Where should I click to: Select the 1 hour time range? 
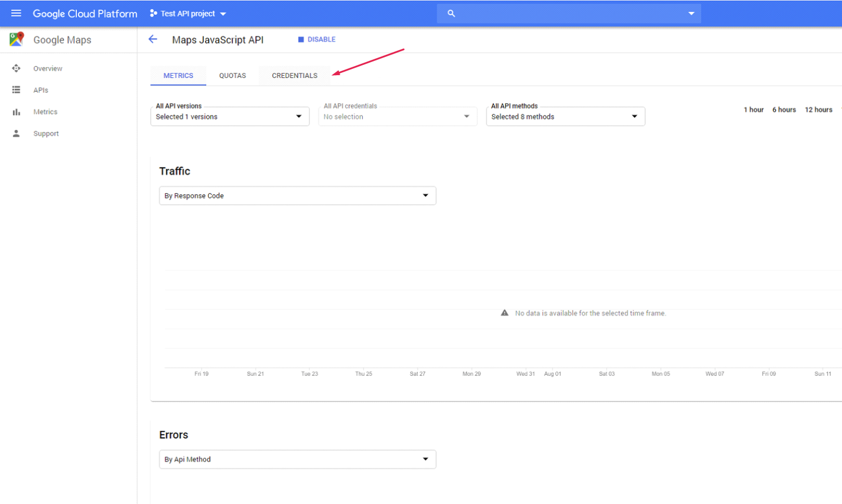pos(753,110)
